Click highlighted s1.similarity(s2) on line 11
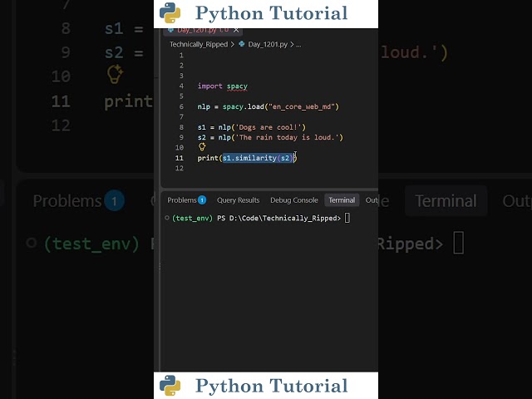The width and height of the screenshot is (532, 399). pos(258,158)
